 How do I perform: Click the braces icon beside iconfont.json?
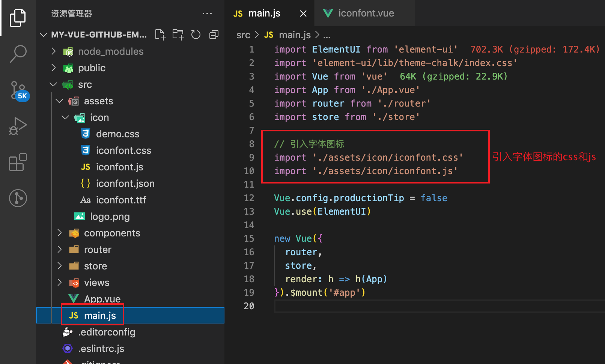point(86,183)
